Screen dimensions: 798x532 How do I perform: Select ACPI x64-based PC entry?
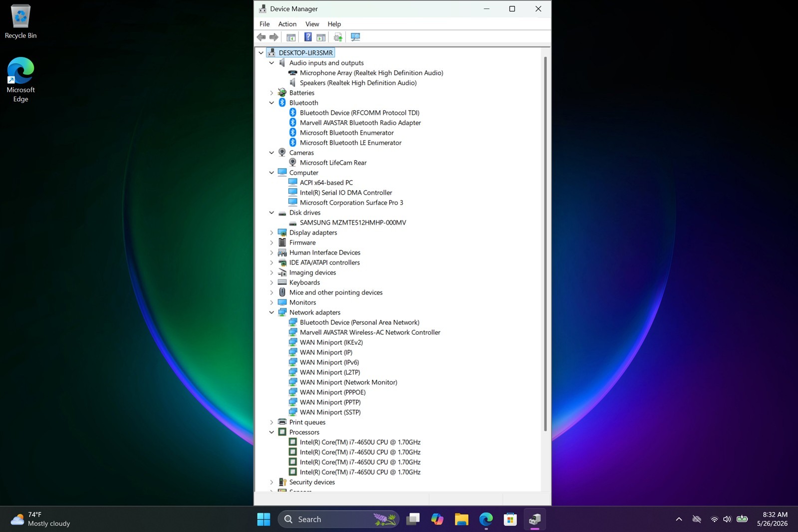[326, 183]
